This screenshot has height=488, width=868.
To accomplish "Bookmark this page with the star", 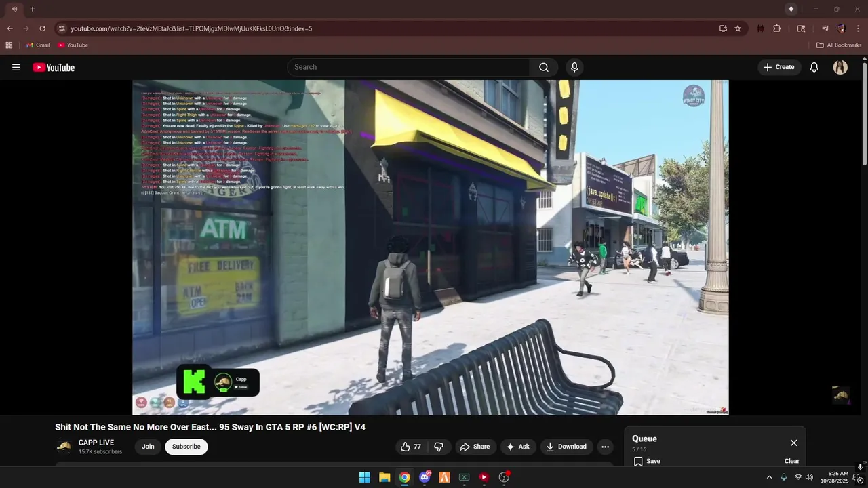I will pos(738,28).
